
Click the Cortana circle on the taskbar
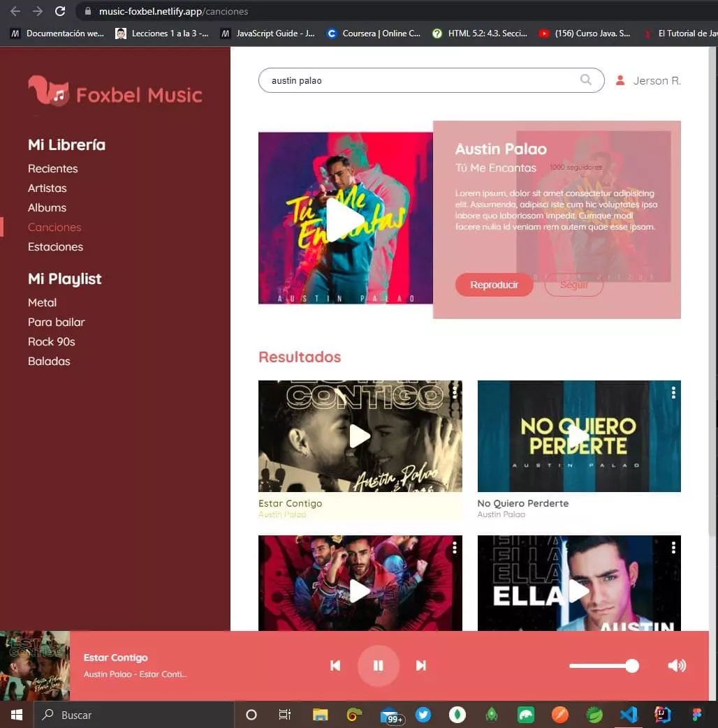pyautogui.click(x=251, y=715)
